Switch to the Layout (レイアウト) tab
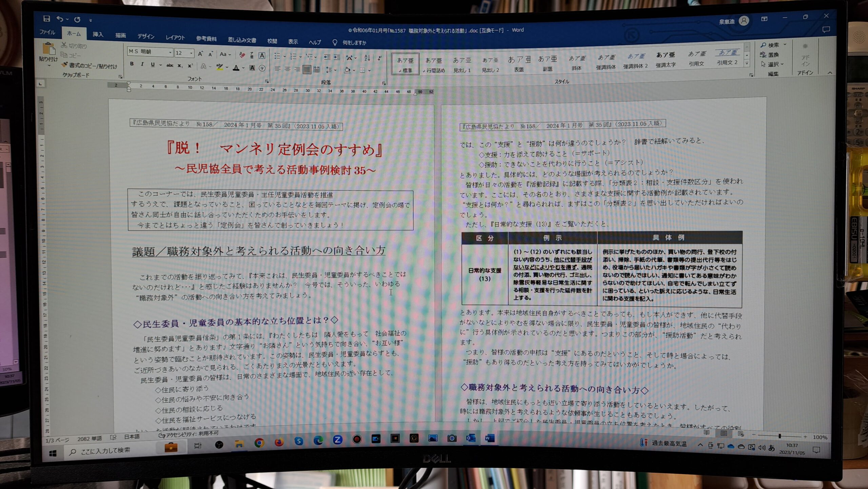 175,38
